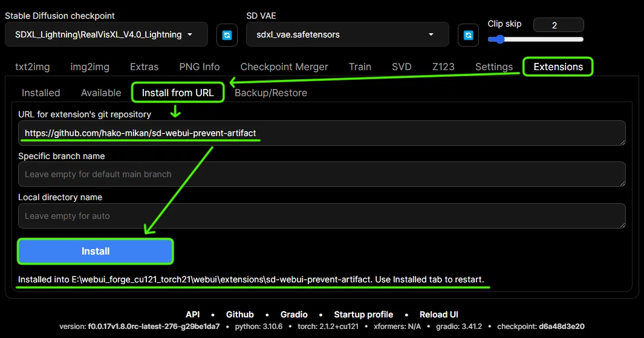The height and width of the screenshot is (338, 644).
Task: Click the version f0.0.17v1.8.0rc-latest-276-g29be1da7 text
Action: point(140,327)
